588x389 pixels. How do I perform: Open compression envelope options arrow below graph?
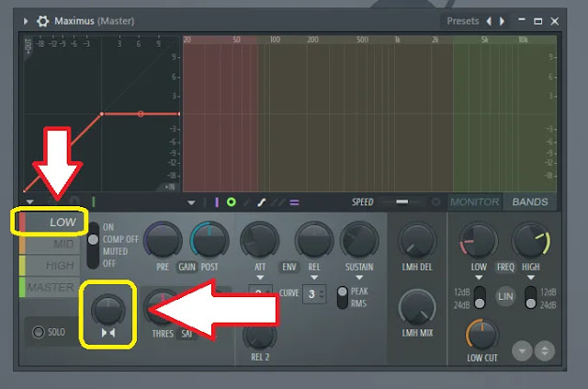click(29, 202)
